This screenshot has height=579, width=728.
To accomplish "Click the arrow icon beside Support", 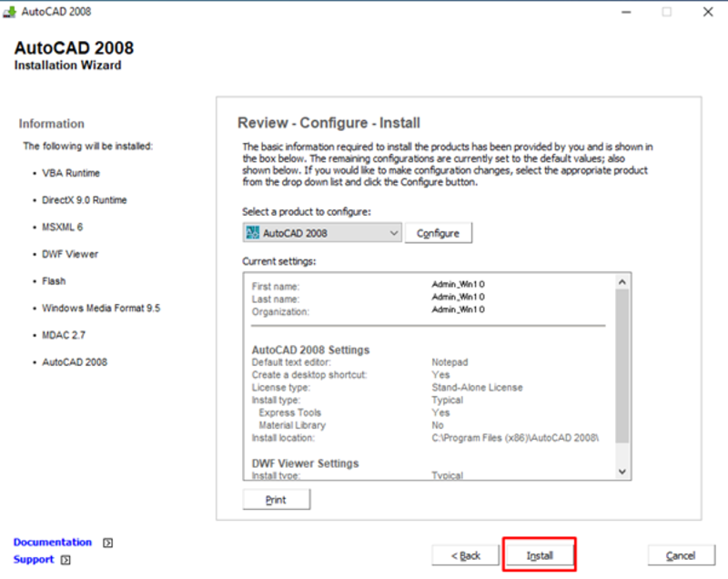I will pos(66,560).
